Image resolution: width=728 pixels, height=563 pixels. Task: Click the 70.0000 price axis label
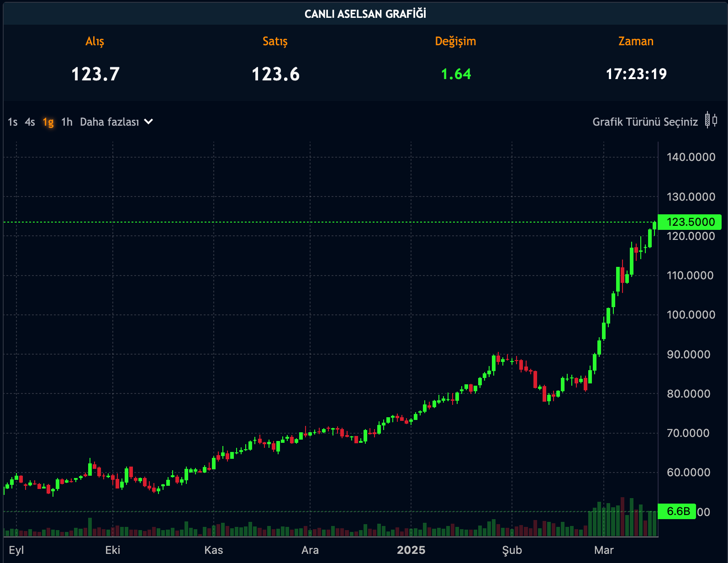pyautogui.click(x=688, y=433)
